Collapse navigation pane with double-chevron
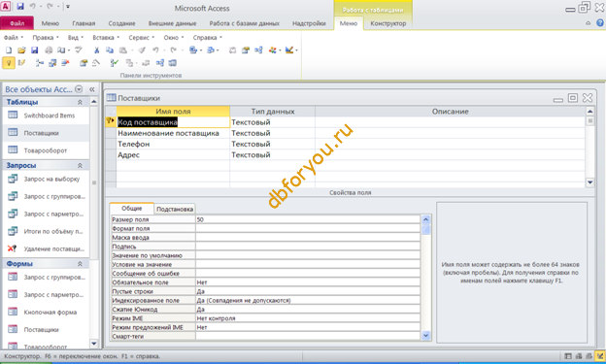 pos(92,89)
